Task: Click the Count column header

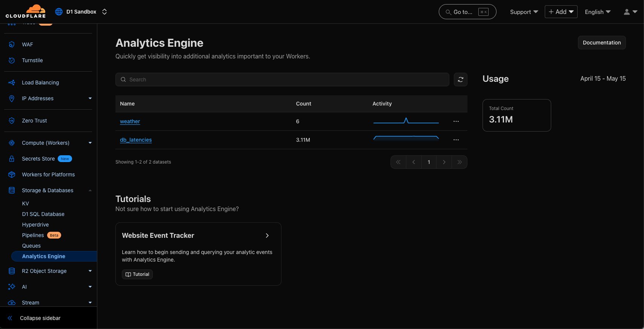Action: (x=304, y=104)
